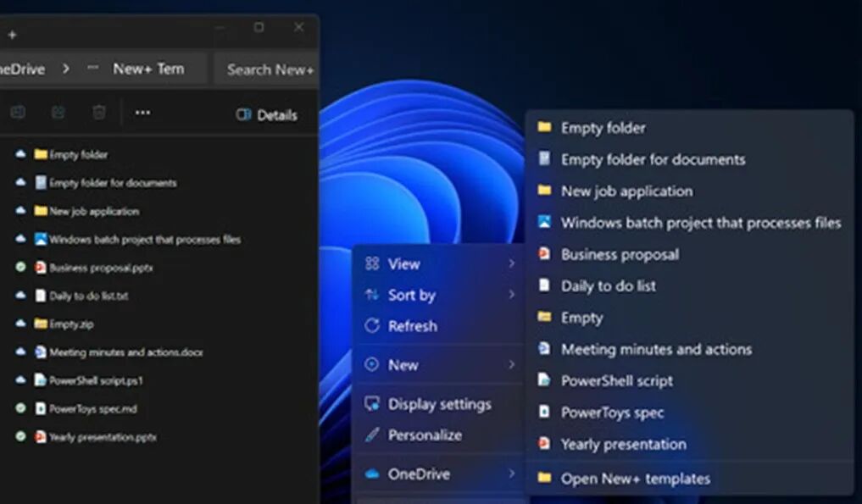Click Open New+ templates entry
The height and width of the screenshot is (504, 862).
(689, 479)
